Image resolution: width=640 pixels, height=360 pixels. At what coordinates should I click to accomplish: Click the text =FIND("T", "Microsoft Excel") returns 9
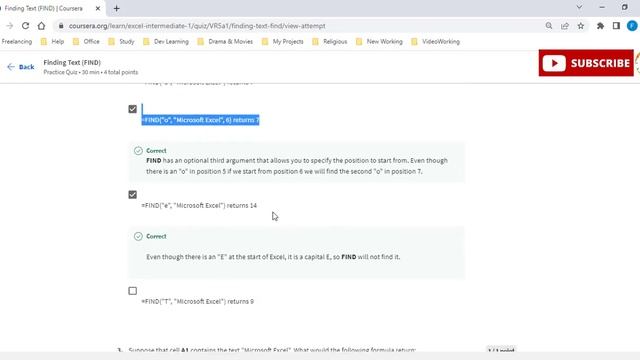(x=198, y=301)
